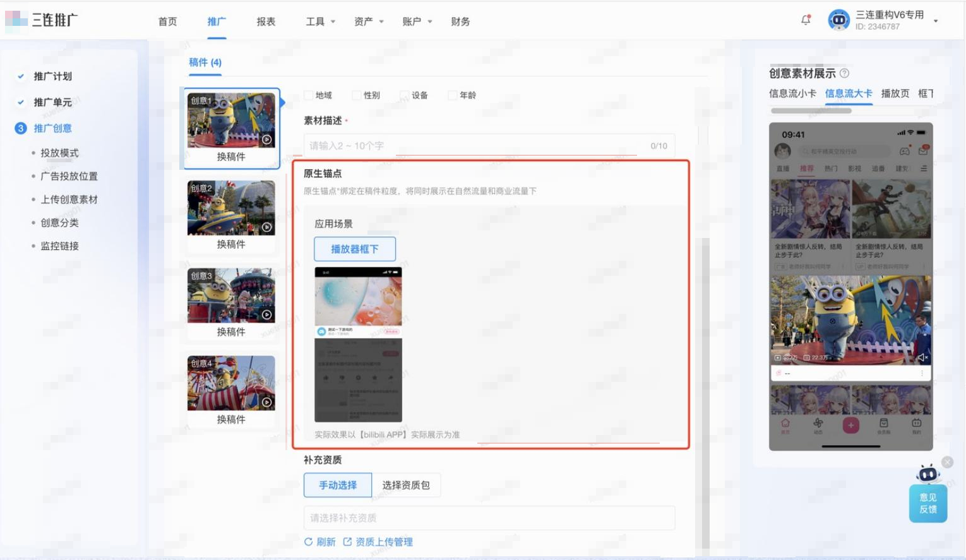Viewport: 966px width, 560px height.
Task: Click 换稿件 under 创意2
Action: tap(231, 244)
